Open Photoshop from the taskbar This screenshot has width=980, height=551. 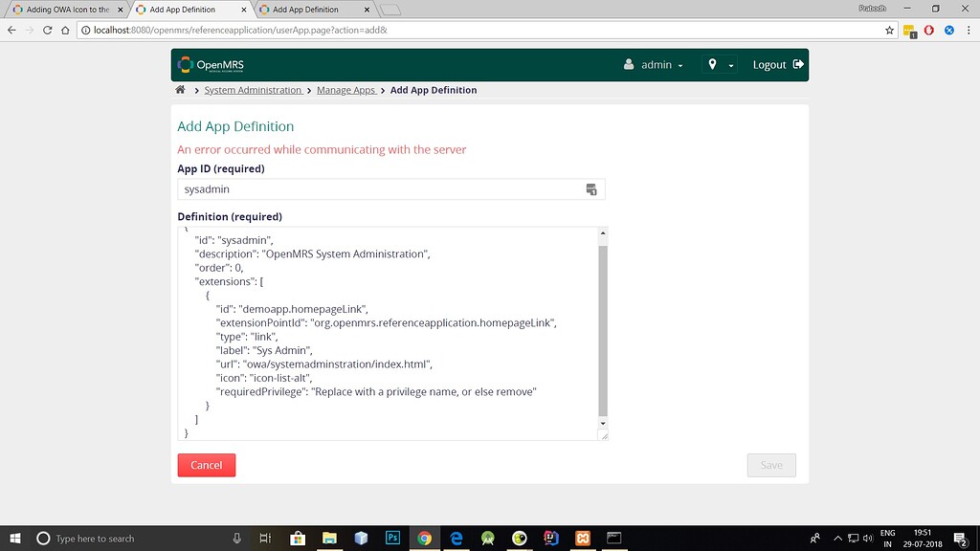[x=392, y=538]
